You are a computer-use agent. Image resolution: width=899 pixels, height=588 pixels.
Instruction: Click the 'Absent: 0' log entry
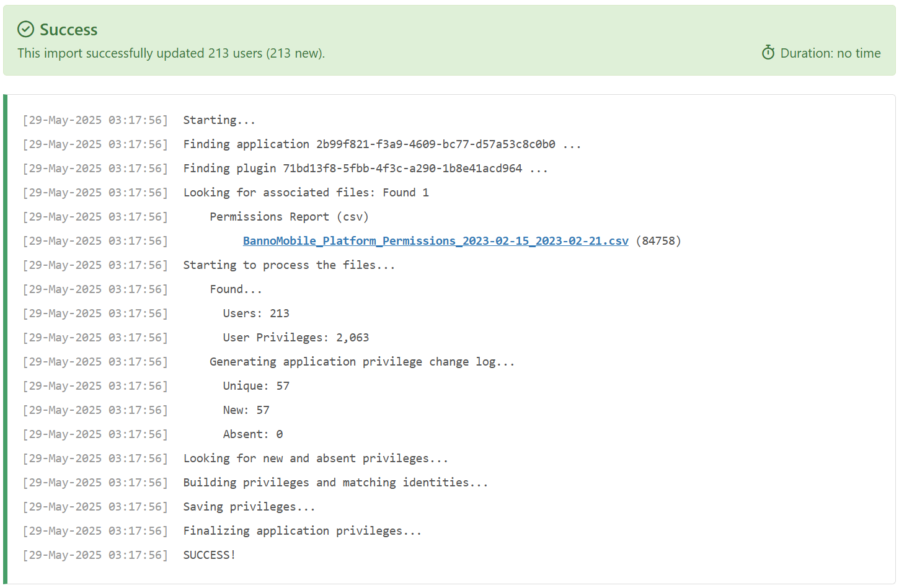[253, 434]
